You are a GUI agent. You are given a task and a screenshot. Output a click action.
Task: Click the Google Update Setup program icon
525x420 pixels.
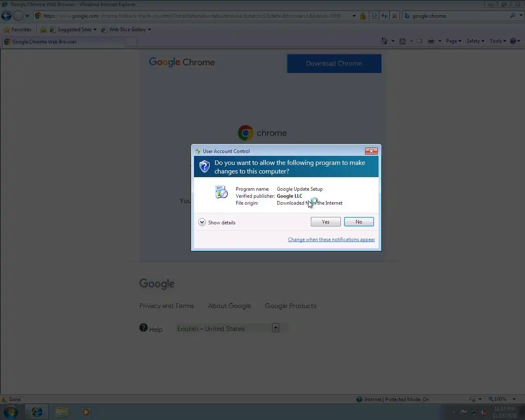point(221,192)
